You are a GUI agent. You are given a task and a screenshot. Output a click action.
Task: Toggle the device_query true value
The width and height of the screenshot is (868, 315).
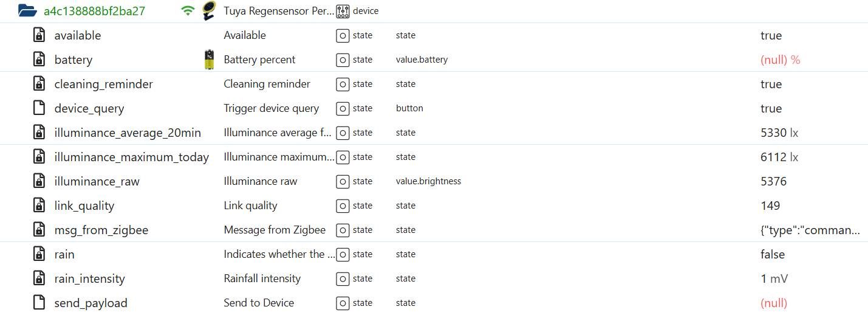[771, 108]
